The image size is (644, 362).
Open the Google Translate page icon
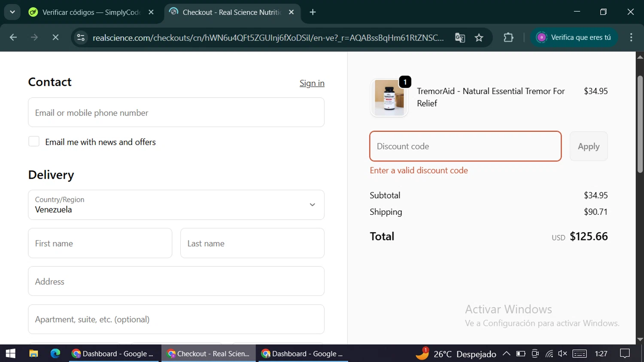click(x=460, y=37)
